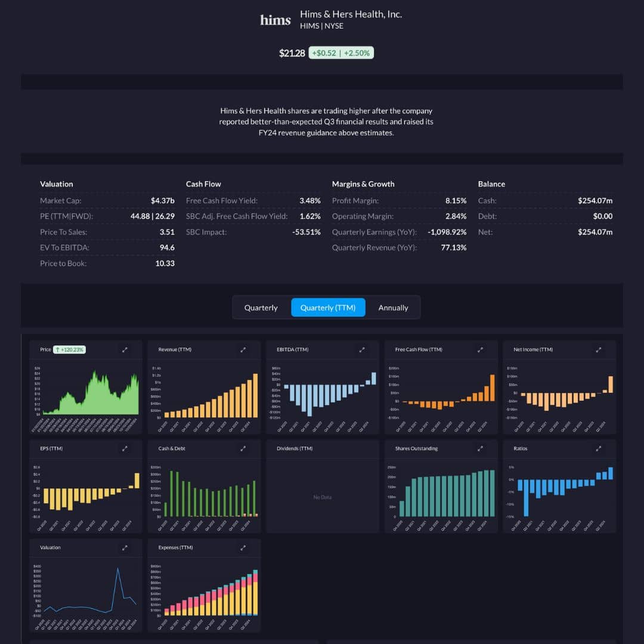644x644 pixels.
Task: Click Free Cash Flow Yield value 3.48%
Action: pos(310,200)
